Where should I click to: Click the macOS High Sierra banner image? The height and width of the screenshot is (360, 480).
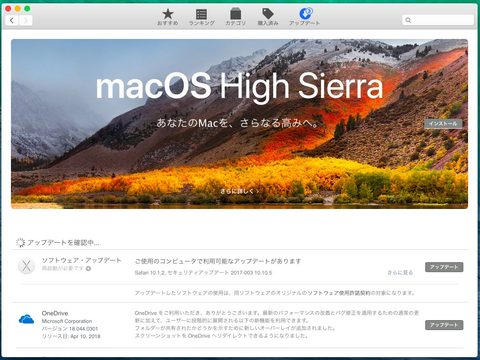239,124
